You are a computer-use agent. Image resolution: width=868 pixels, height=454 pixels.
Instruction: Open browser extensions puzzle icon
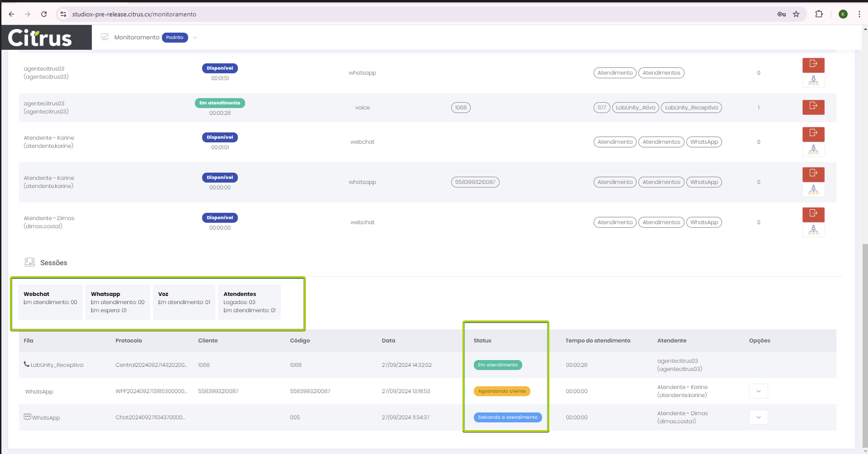[x=819, y=14]
